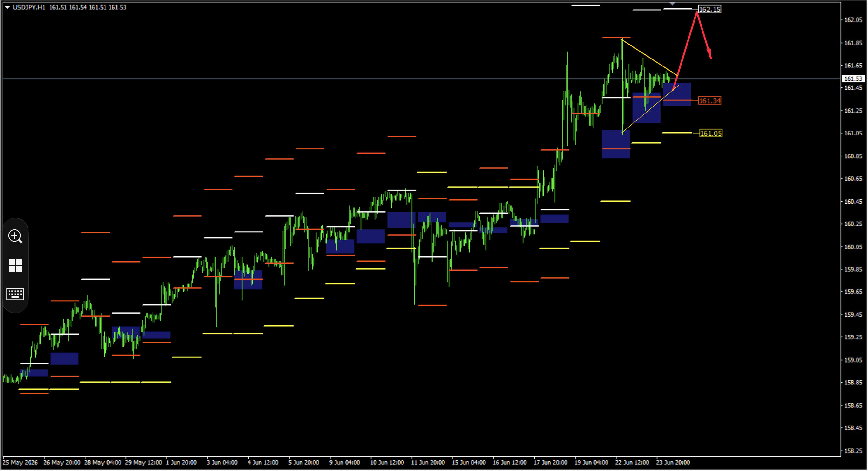This screenshot has height=471, width=868.
Task: Show the on-screen keyboard icon
Action: pos(15,294)
